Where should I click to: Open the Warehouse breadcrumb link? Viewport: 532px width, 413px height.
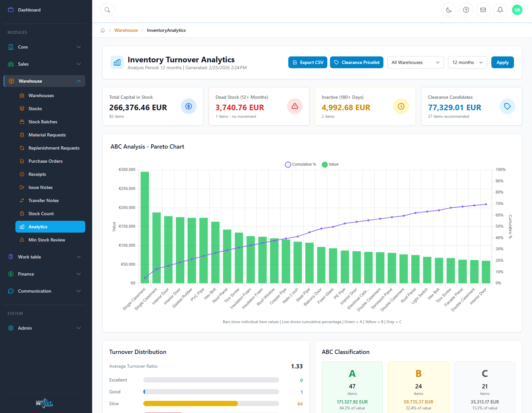coord(126,30)
